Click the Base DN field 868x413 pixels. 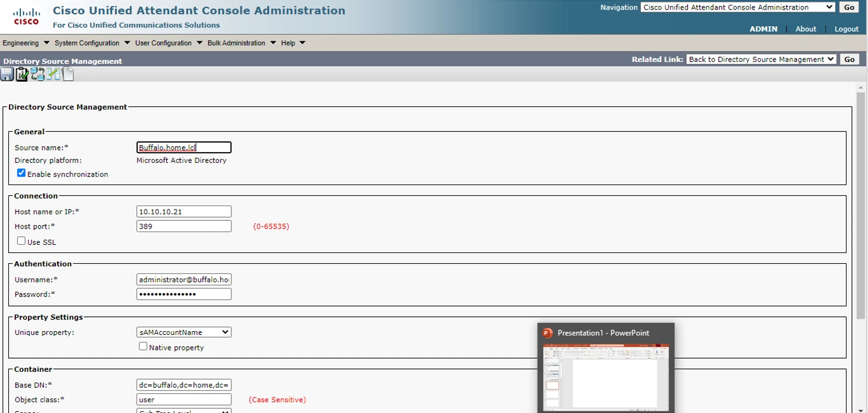click(x=184, y=385)
